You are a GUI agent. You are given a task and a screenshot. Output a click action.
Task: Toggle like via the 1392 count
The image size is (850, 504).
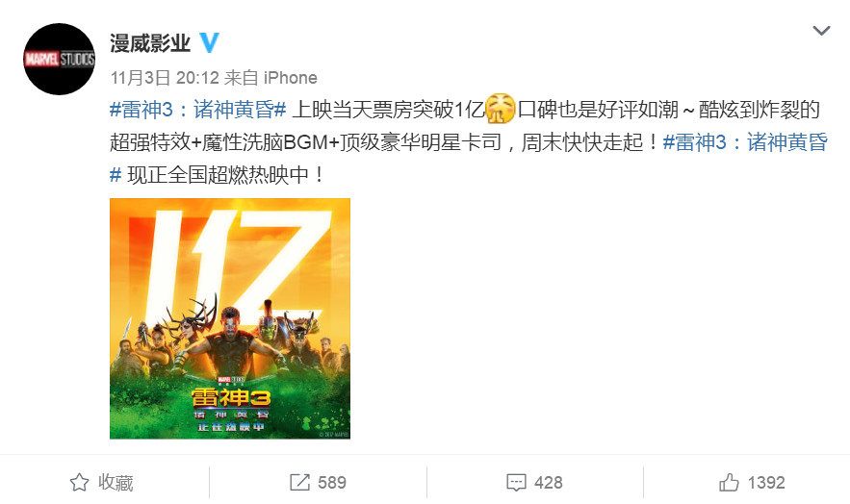tap(766, 482)
